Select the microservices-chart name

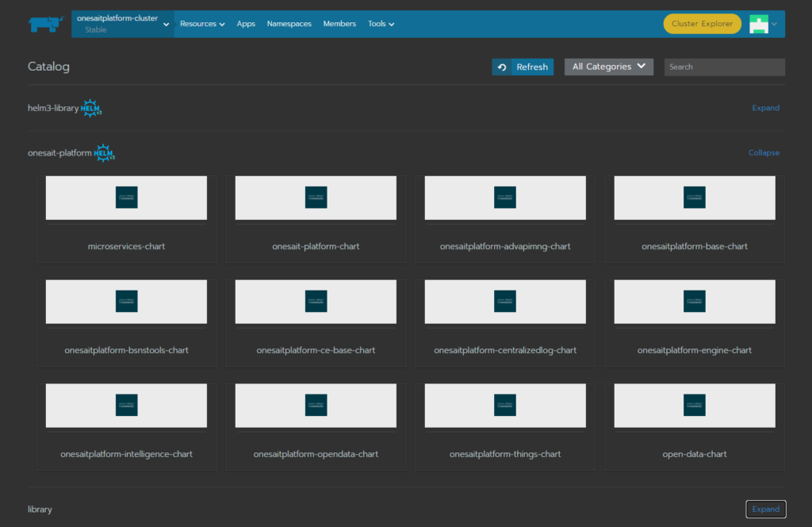(x=126, y=247)
